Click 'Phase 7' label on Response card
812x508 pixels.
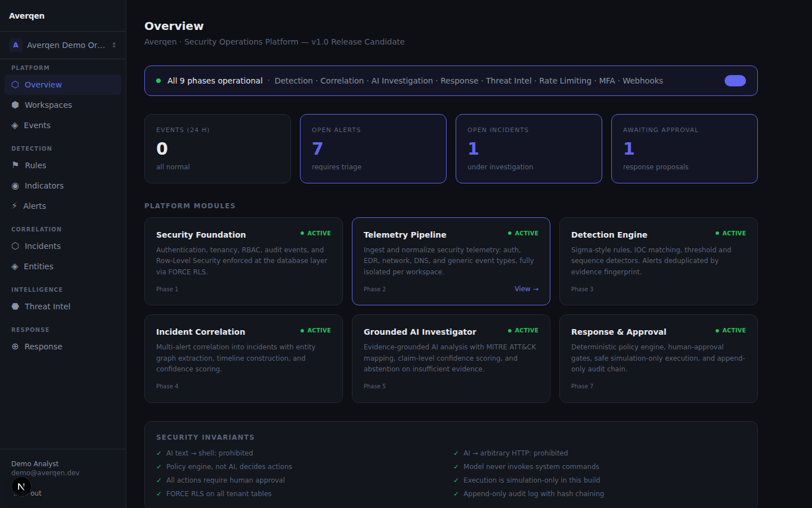pyautogui.click(x=582, y=387)
